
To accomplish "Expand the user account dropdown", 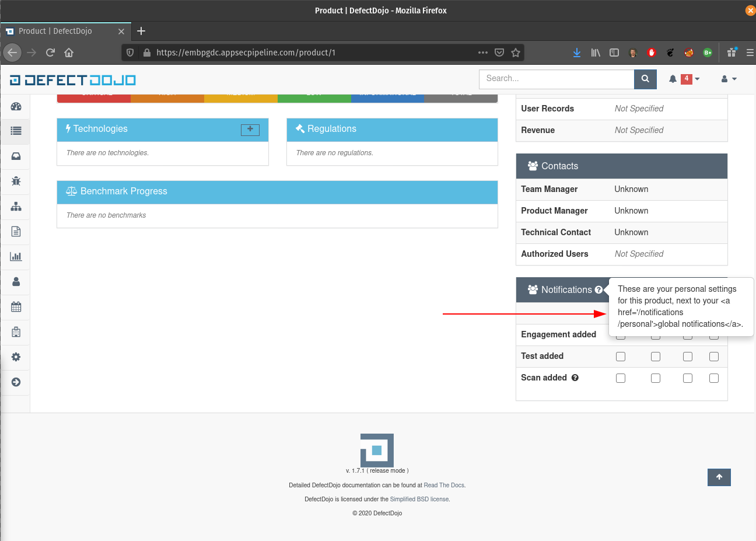I will click(x=728, y=79).
